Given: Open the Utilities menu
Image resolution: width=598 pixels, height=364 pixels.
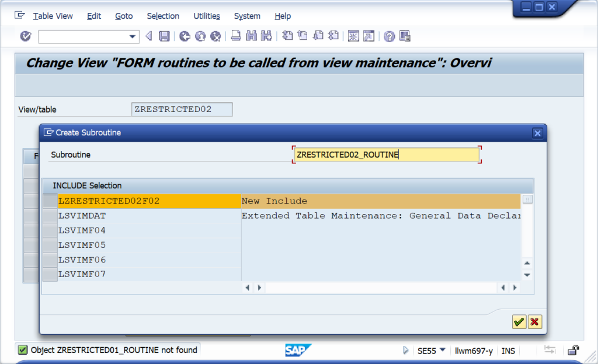Looking at the screenshot, I should click(207, 16).
